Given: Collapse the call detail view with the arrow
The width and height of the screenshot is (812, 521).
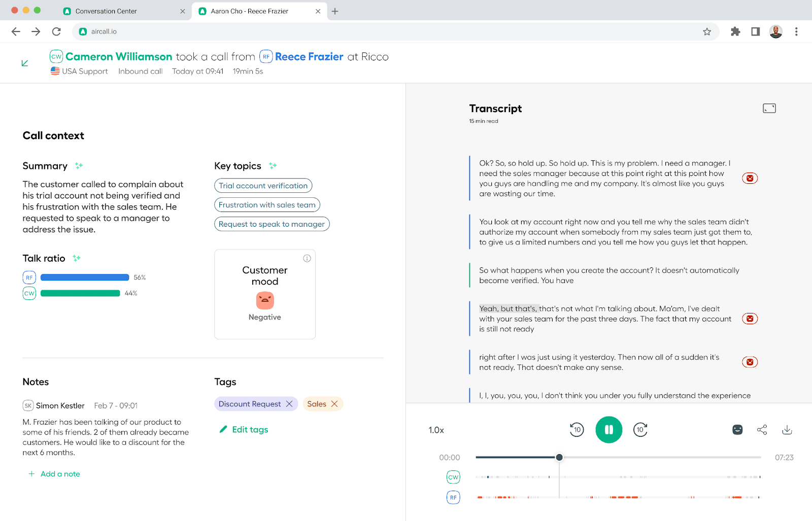Looking at the screenshot, I should tap(24, 63).
